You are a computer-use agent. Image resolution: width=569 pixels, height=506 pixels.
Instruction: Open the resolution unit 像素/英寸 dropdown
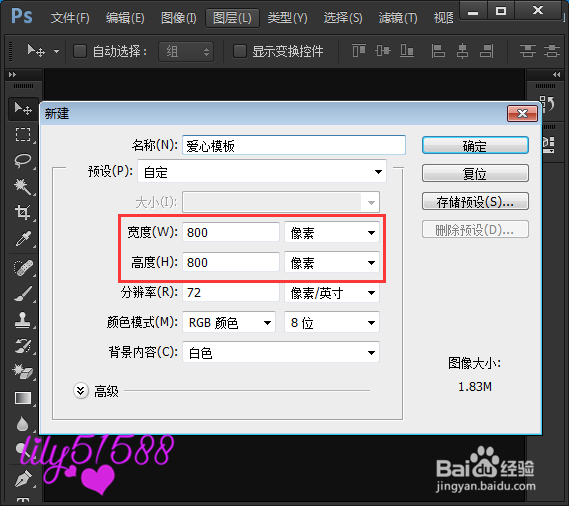[332, 293]
